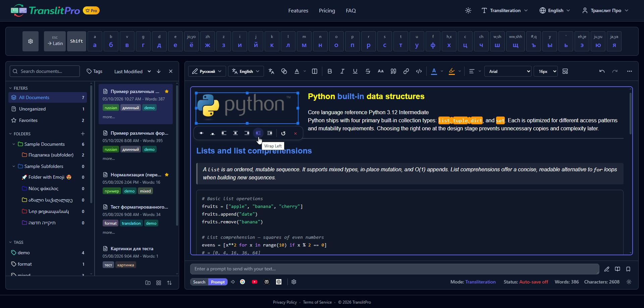Apply italic formatting
This screenshot has height=308, width=644.
pyautogui.click(x=342, y=71)
